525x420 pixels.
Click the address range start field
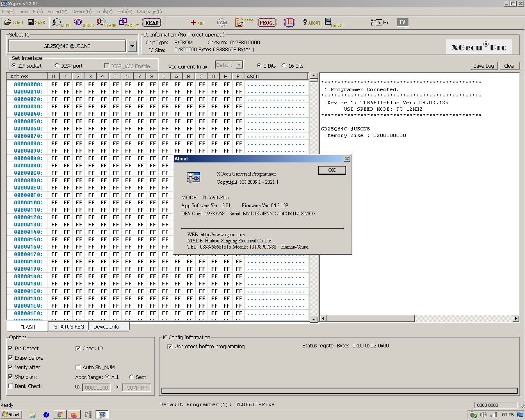[96, 387]
